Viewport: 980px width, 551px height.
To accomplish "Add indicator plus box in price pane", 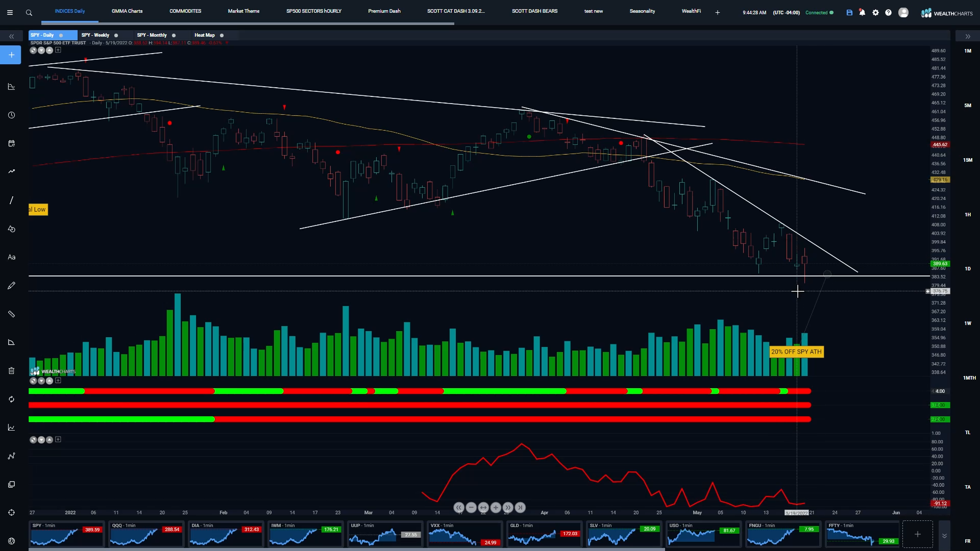I will point(58,50).
